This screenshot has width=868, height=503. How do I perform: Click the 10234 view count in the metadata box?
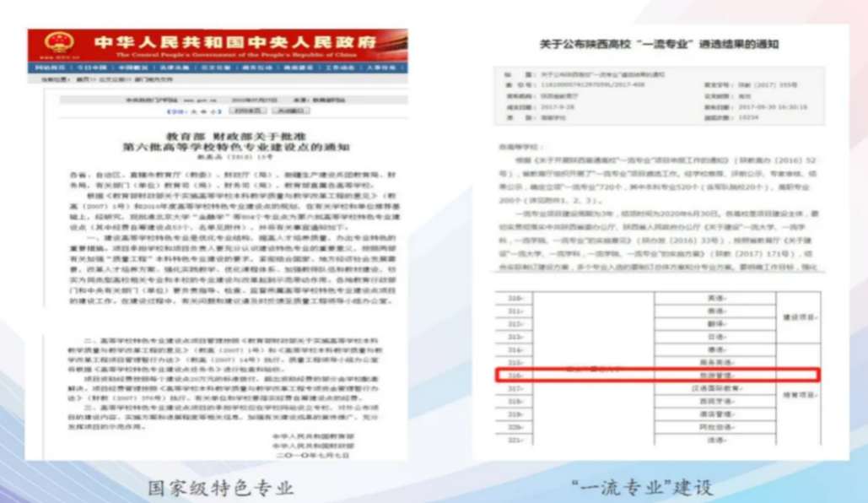[748, 117]
